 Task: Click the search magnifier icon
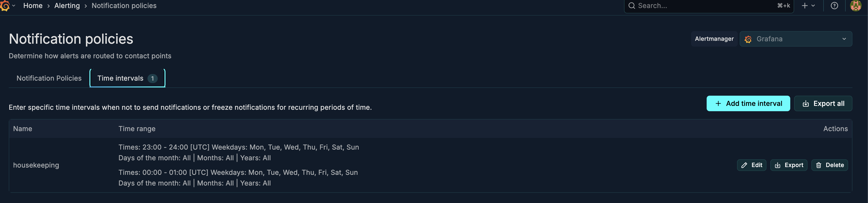pos(632,5)
